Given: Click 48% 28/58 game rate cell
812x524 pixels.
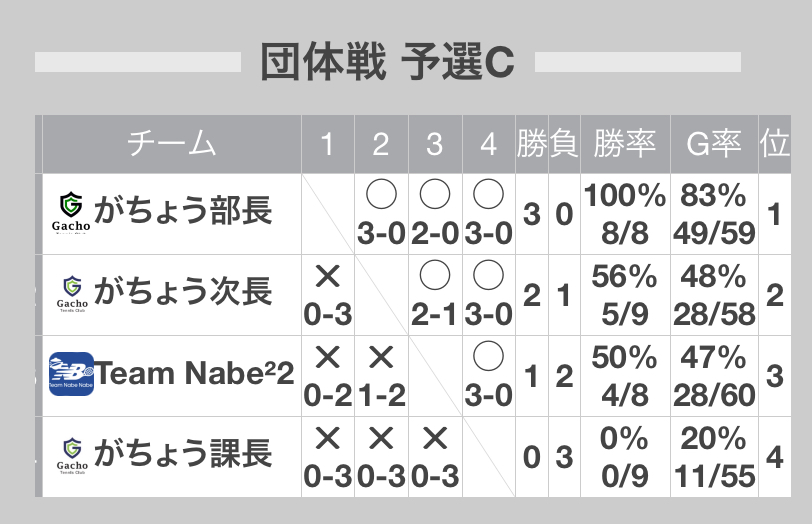Looking at the screenshot, I should [714, 295].
